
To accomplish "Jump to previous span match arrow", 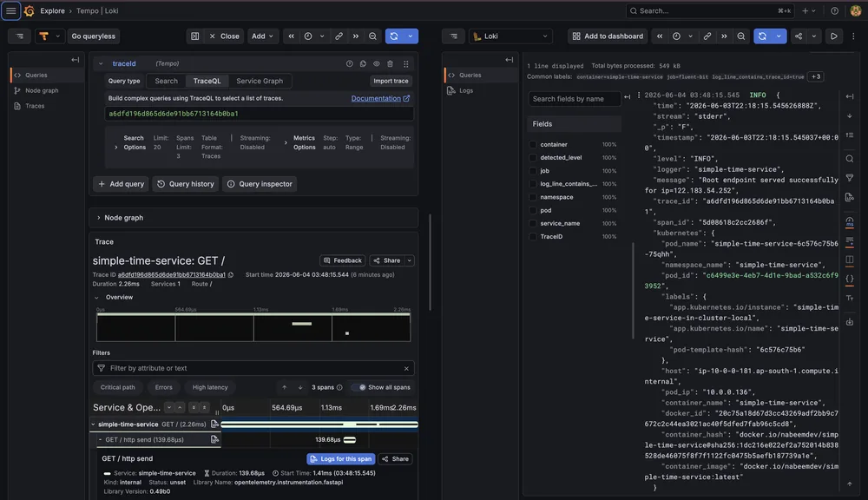I will click(x=285, y=388).
